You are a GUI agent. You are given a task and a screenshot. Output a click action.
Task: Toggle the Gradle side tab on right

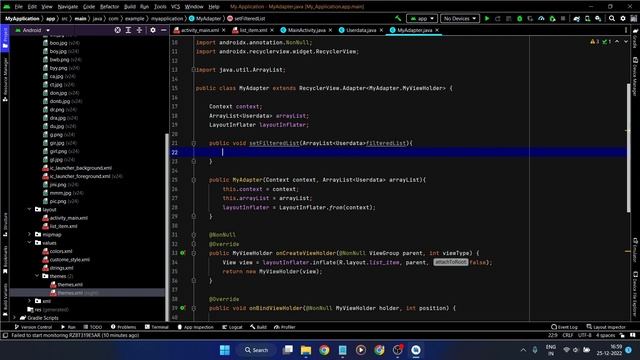635,38
